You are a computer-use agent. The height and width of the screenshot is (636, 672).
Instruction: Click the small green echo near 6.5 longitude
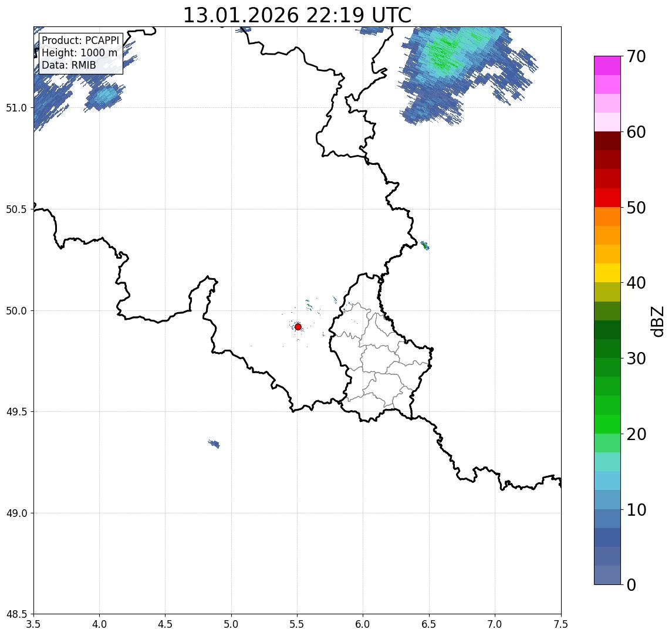[x=425, y=246]
